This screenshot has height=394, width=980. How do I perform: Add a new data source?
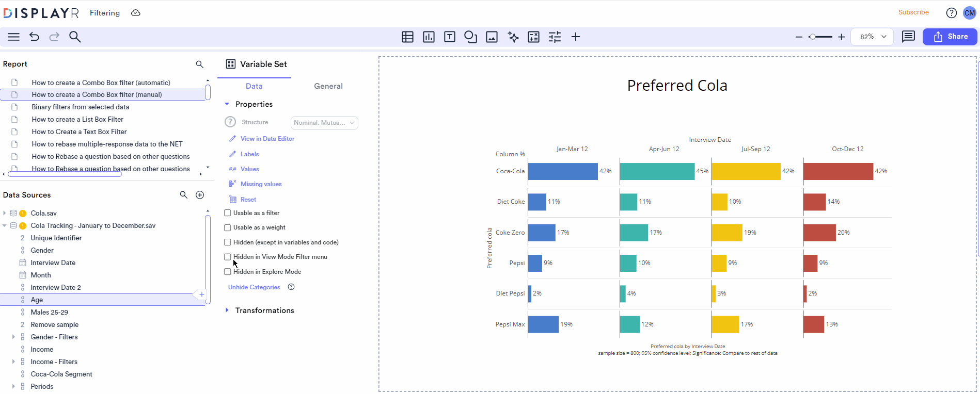click(200, 195)
